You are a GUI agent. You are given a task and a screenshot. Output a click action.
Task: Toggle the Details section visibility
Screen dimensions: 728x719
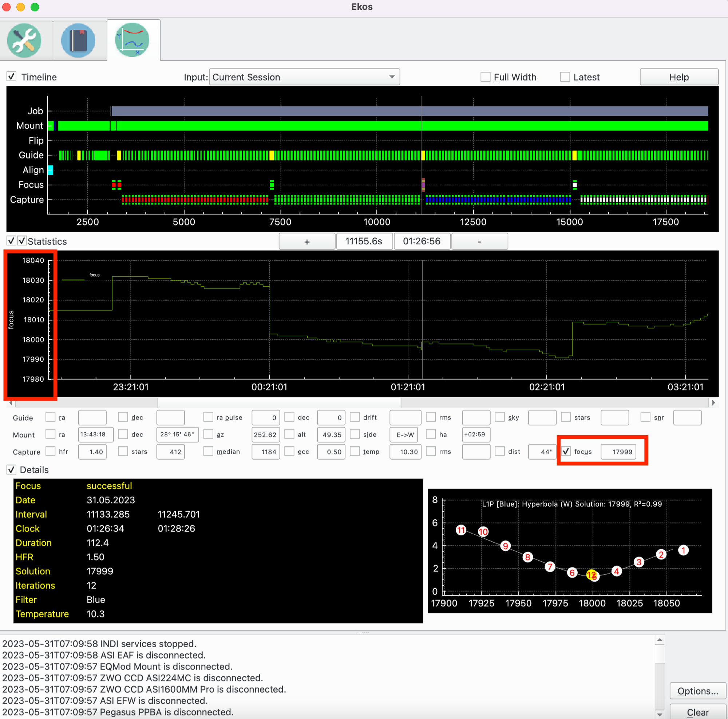[10, 469]
